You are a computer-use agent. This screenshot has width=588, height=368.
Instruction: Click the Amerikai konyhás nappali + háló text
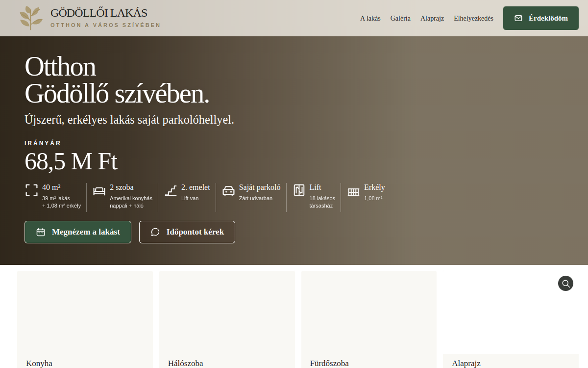pyautogui.click(x=131, y=202)
